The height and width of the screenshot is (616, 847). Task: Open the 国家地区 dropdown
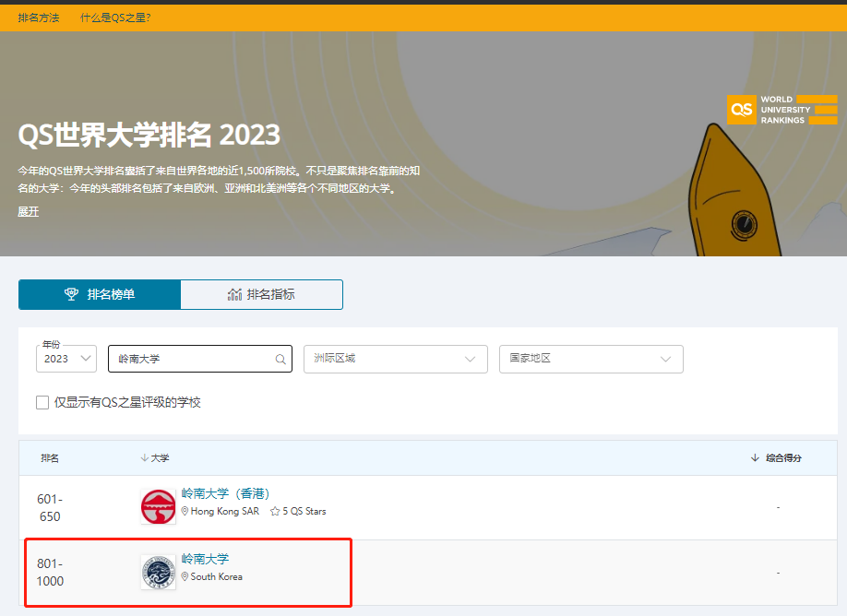click(x=591, y=359)
